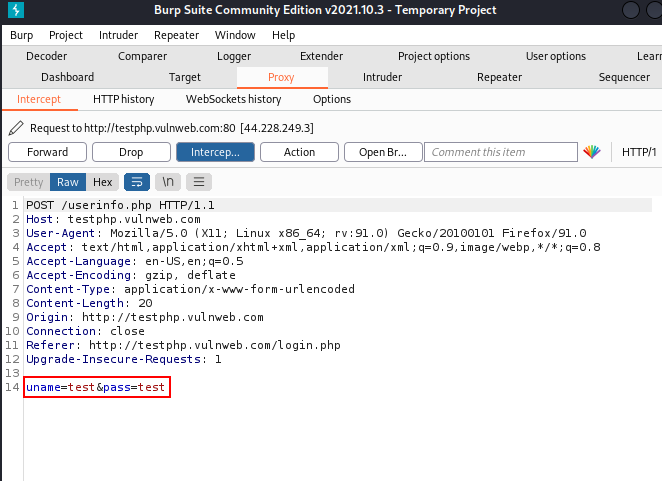662x481 pixels.
Task: Switch to Raw message view
Action: [68, 182]
